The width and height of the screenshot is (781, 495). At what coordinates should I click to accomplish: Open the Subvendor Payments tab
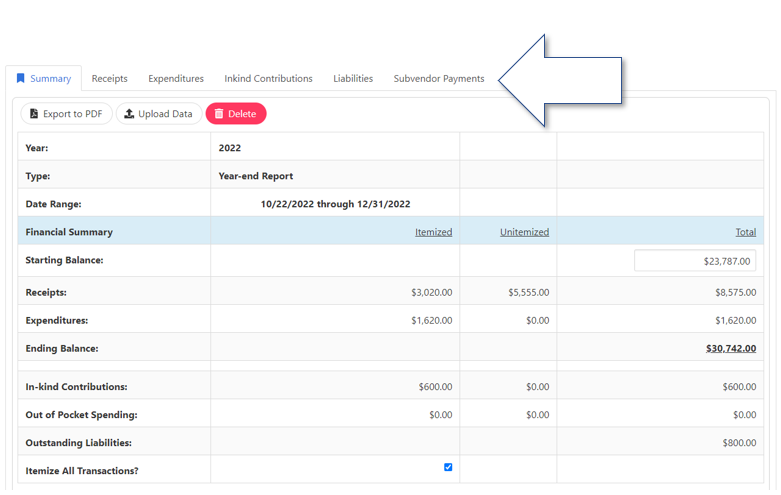tap(439, 79)
